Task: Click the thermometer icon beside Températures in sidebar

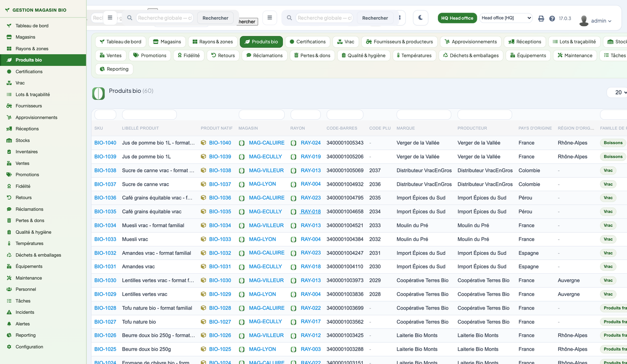Action: (x=9, y=244)
